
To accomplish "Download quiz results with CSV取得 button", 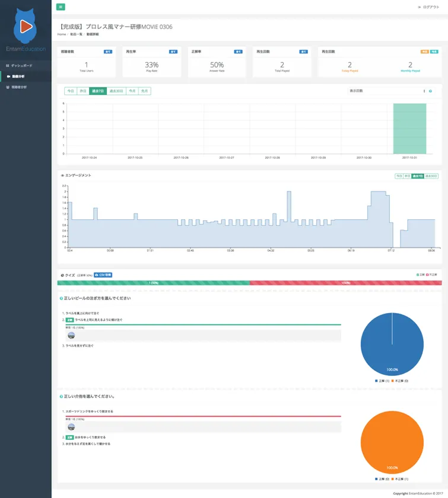I will click(x=103, y=275).
